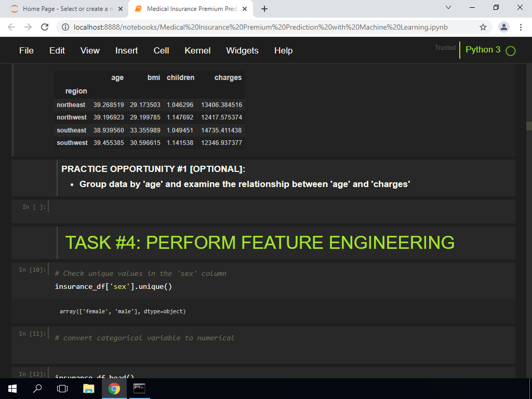This screenshot has height=399, width=532.
Task: Click the In [10] prompt label
Action: tap(32, 270)
